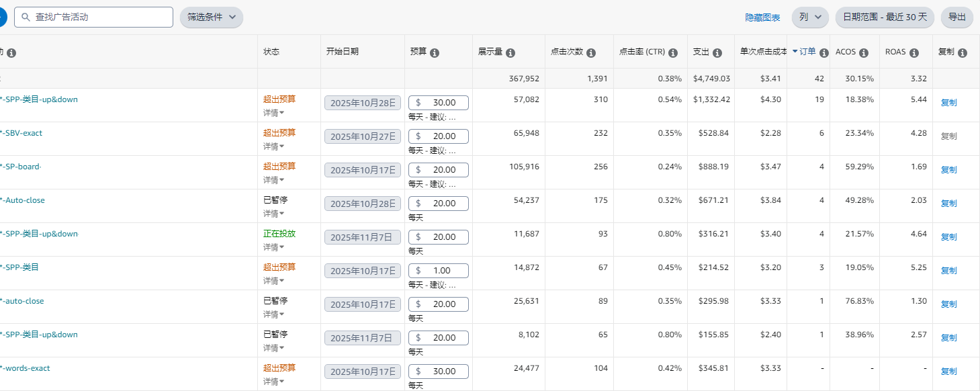This screenshot has width=980, height=391.
Task: Click the info icon next to 预算 header
Action: (x=435, y=53)
